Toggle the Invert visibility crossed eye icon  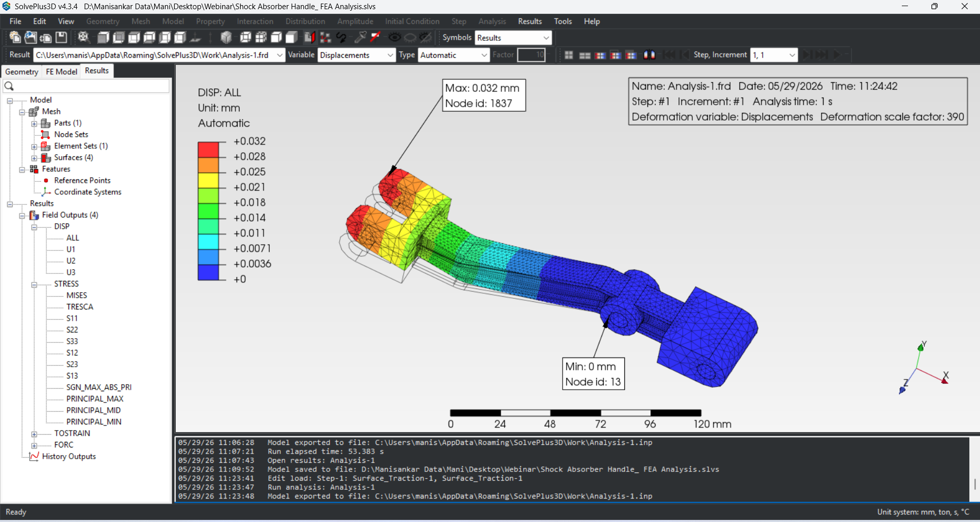click(x=425, y=37)
